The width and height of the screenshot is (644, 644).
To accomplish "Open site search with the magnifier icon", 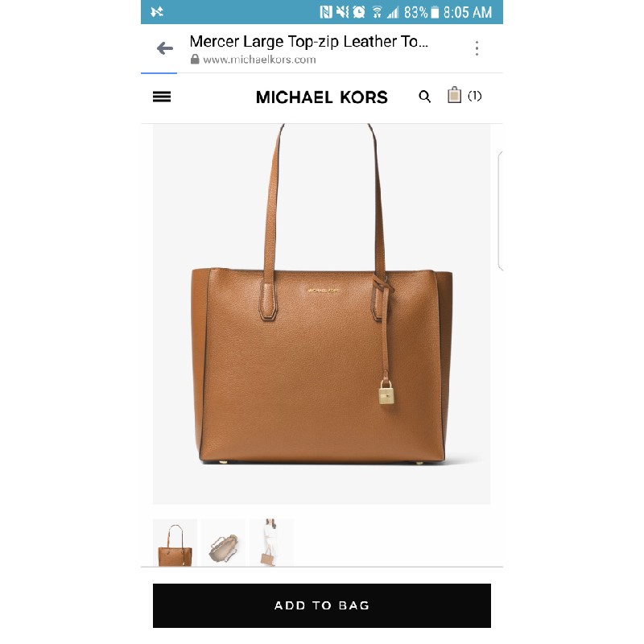I will pyautogui.click(x=425, y=97).
